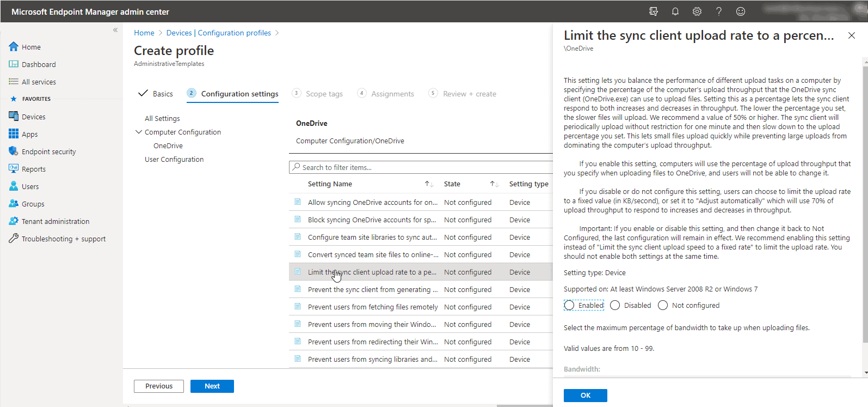Click the document icon beside Allow syncing OneDrive accounts
This screenshot has height=407, width=868.
[298, 202]
